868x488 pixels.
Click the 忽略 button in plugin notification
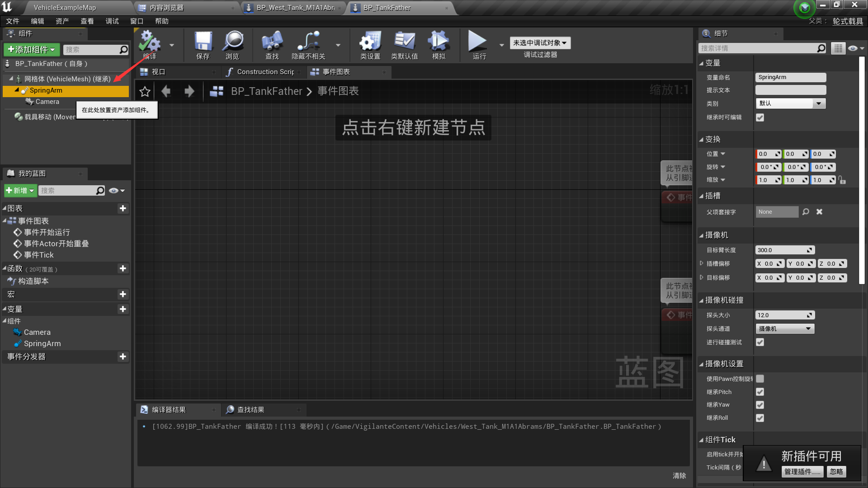tap(836, 472)
